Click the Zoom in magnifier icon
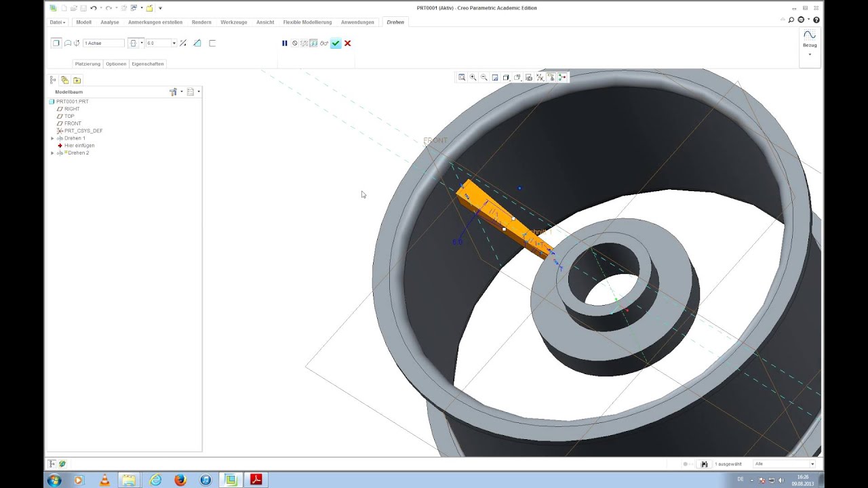 [x=473, y=77]
